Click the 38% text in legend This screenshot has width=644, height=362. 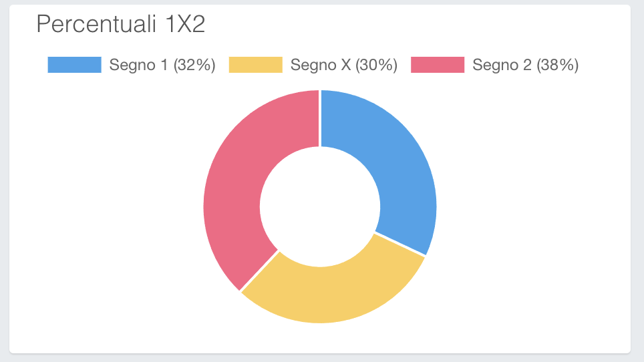(557, 65)
